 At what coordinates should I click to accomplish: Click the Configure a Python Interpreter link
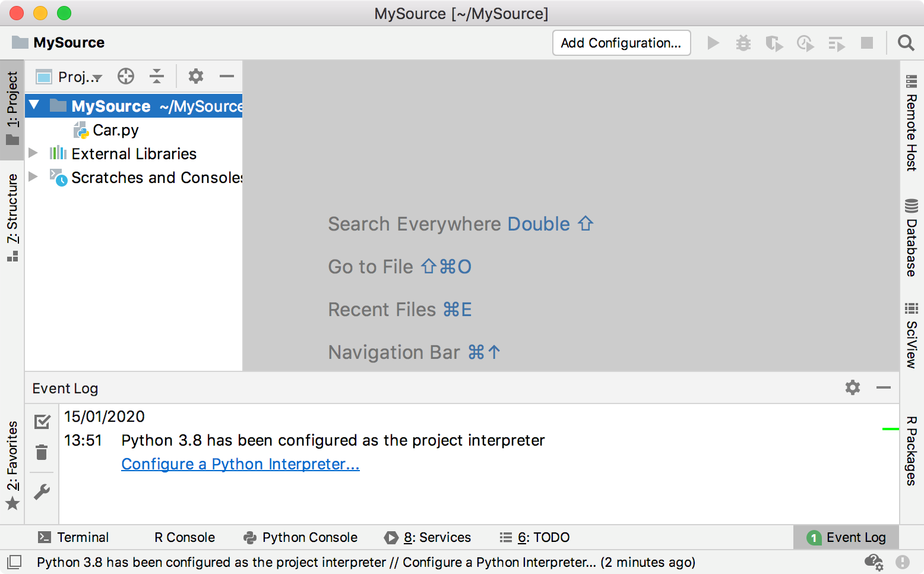[240, 464]
